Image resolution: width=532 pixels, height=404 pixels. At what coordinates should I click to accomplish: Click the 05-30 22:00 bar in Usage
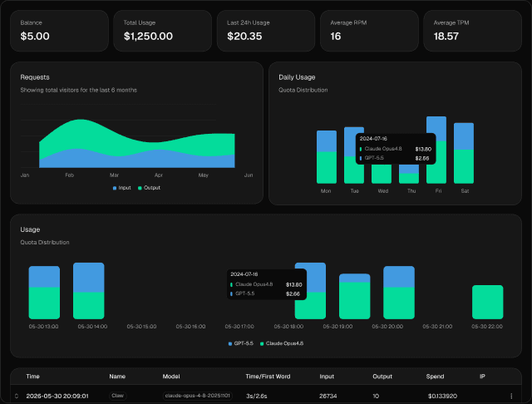pos(488,302)
